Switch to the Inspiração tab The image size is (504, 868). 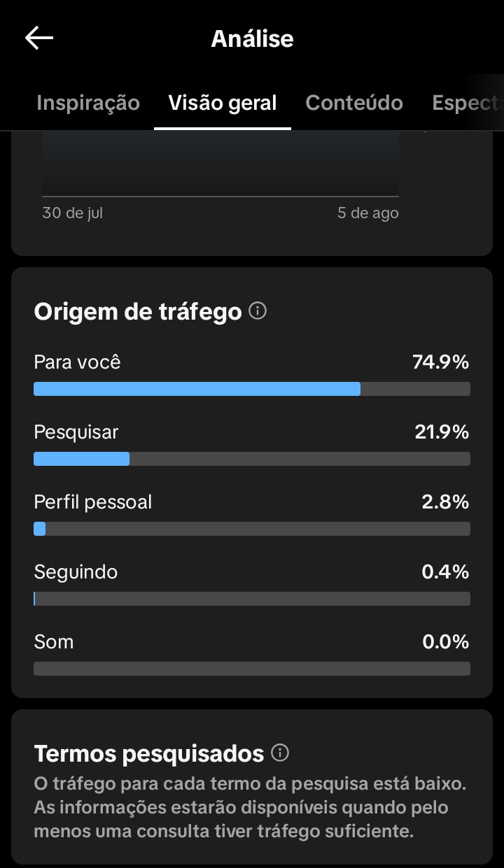click(88, 103)
